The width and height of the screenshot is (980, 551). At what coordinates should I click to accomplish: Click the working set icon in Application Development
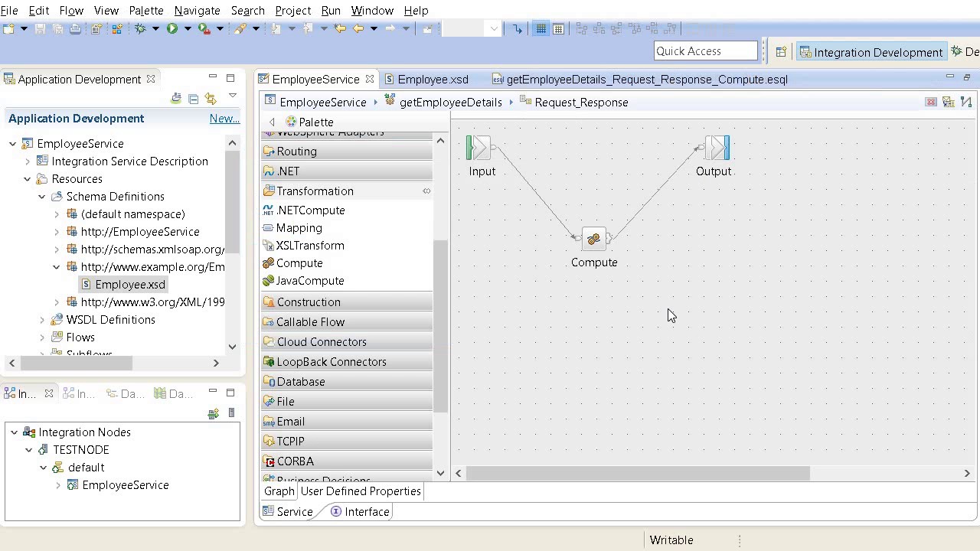coord(176,99)
